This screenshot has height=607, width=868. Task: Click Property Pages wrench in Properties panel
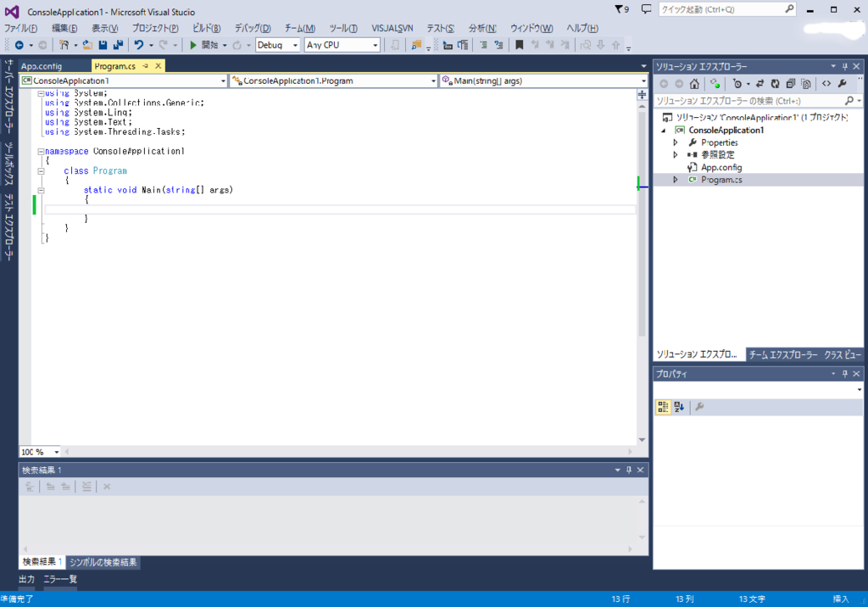click(x=699, y=407)
